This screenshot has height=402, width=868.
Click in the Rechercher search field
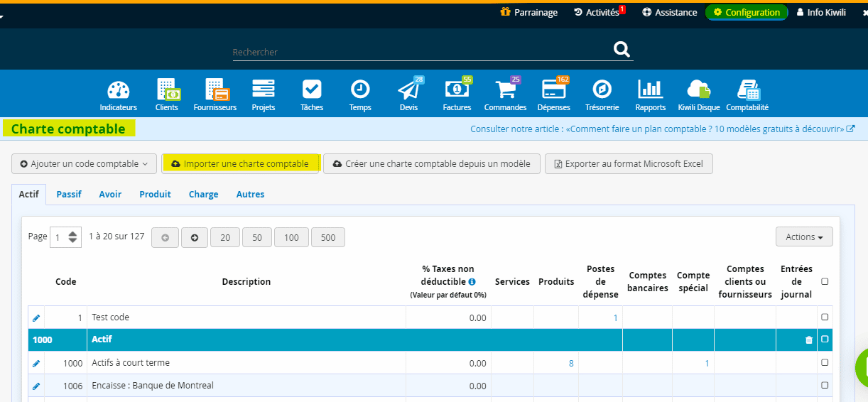point(419,52)
